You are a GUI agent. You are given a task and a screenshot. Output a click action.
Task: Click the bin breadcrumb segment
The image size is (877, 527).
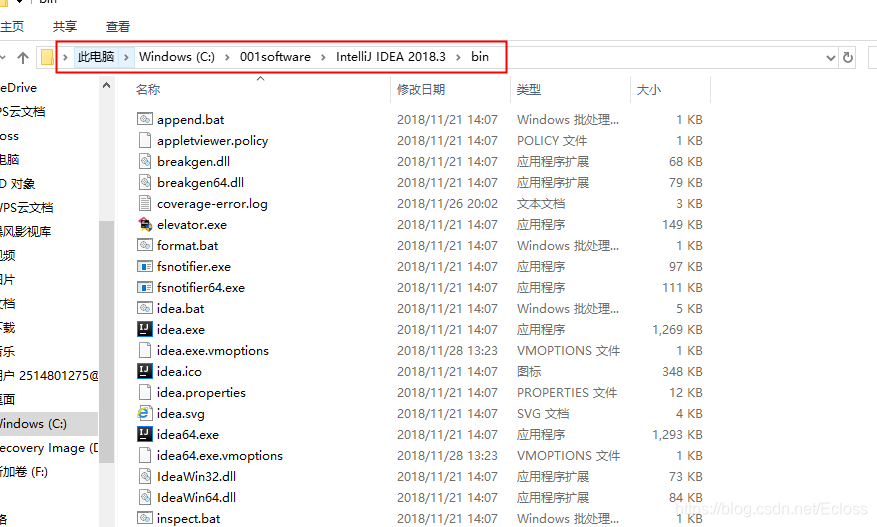pyautogui.click(x=480, y=57)
